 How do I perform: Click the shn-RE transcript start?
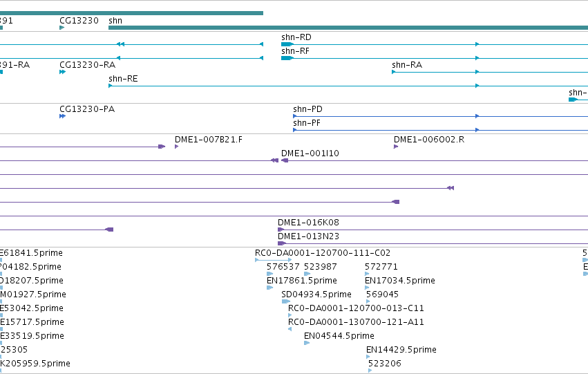point(111,86)
